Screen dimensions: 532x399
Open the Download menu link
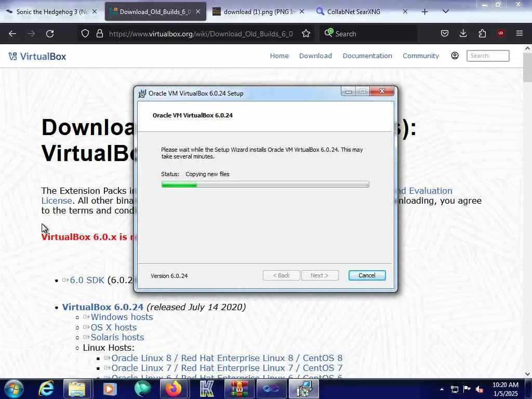tap(315, 56)
